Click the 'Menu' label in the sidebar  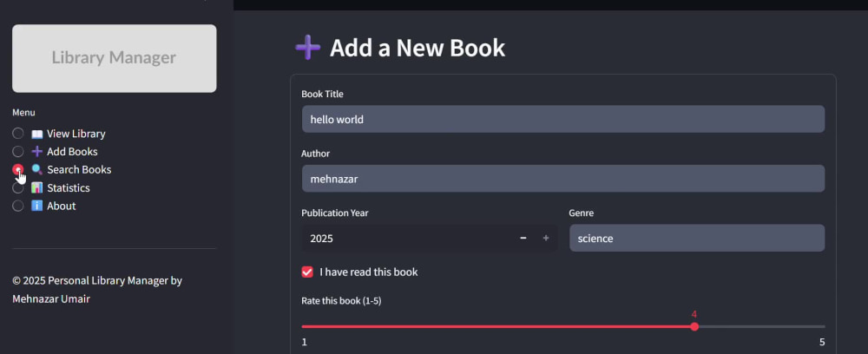point(23,112)
